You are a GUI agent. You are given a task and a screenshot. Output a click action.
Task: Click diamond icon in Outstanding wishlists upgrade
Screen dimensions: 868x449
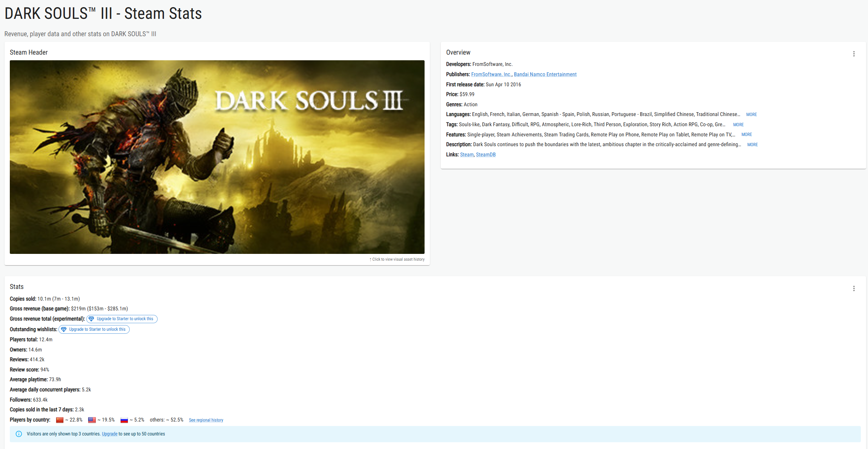click(x=64, y=329)
